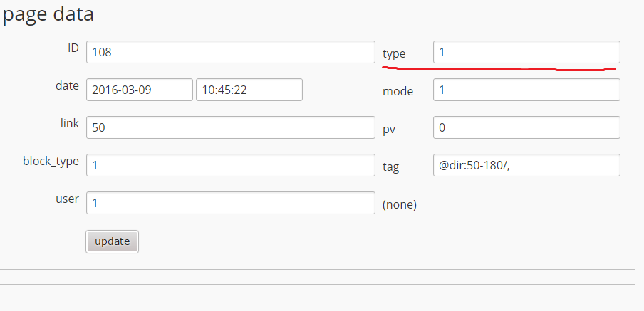Viewport: 644px width, 311px height.
Task: Click the date field showing 2016-03-09
Action: pos(140,90)
